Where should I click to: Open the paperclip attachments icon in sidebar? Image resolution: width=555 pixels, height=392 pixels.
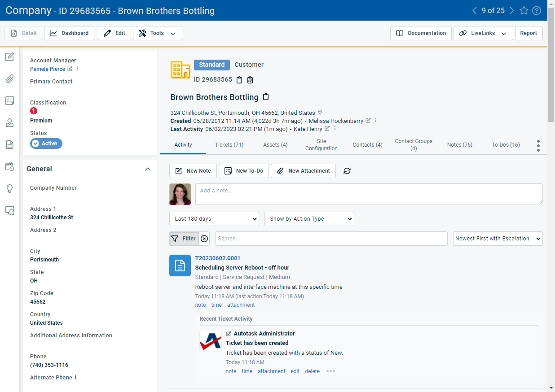pyautogui.click(x=9, y=79)
